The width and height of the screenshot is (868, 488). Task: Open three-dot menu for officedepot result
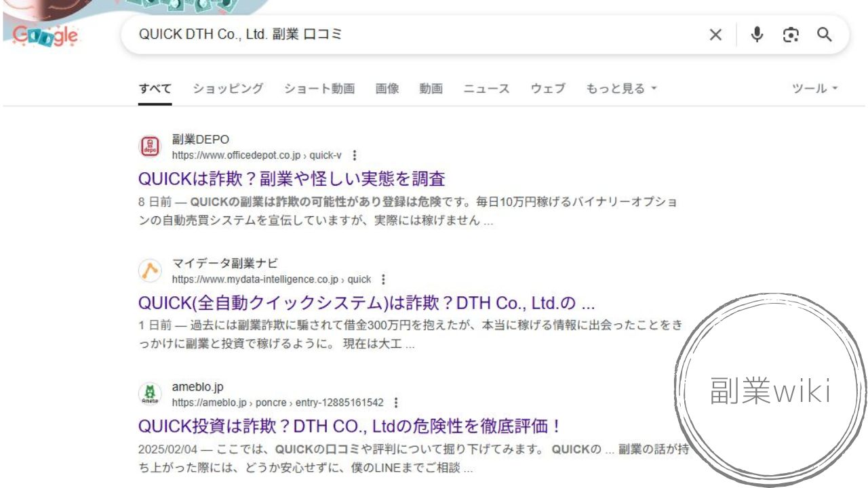[x=354, y=155]
